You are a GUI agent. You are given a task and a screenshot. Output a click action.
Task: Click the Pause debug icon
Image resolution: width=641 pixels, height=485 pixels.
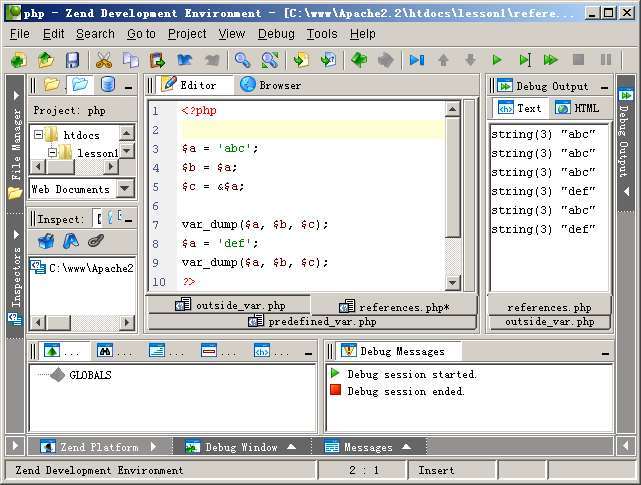(x=605, y=60)
